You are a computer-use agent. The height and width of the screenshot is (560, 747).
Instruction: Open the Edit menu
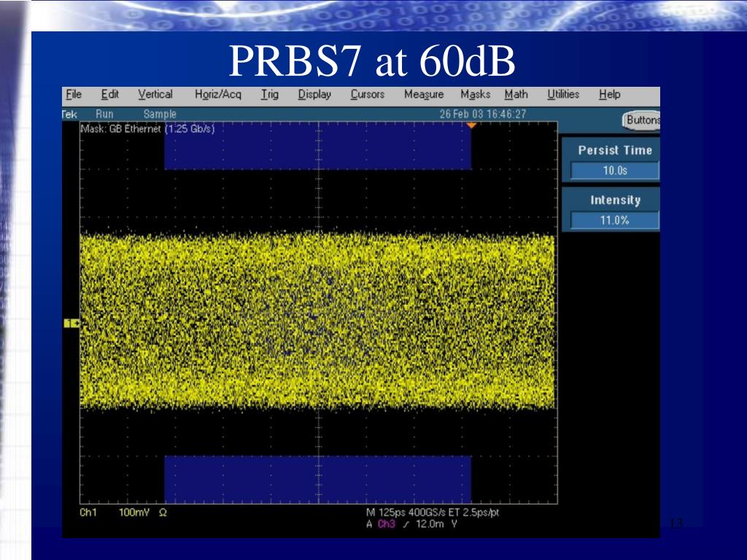pyautogui.click(x=110, y=94)
